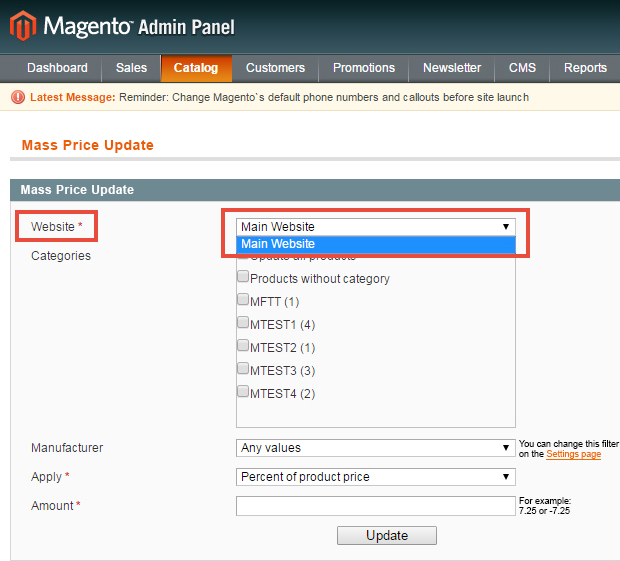Click the Mass Price Update section header
The height and width of the screenshot is (561, 620).
(x=77, y=190)
